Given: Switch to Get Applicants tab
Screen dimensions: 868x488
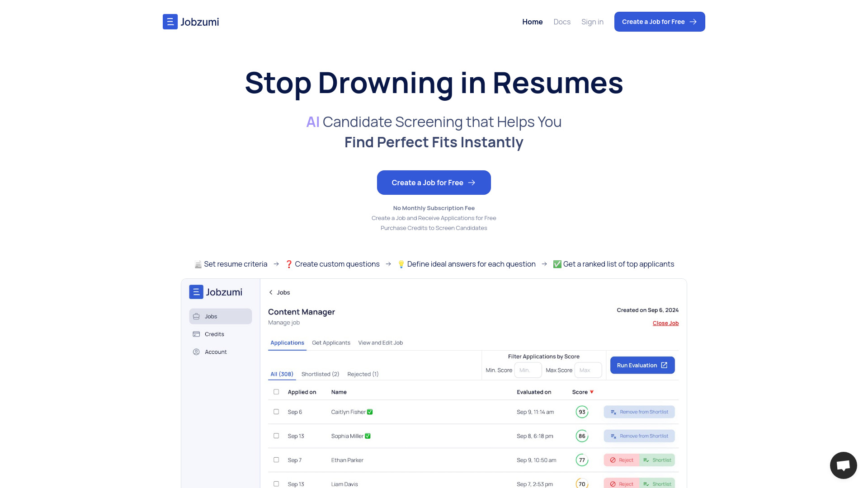Looking at the screenshot, I should pyautogui.click(x=331, y=343).
